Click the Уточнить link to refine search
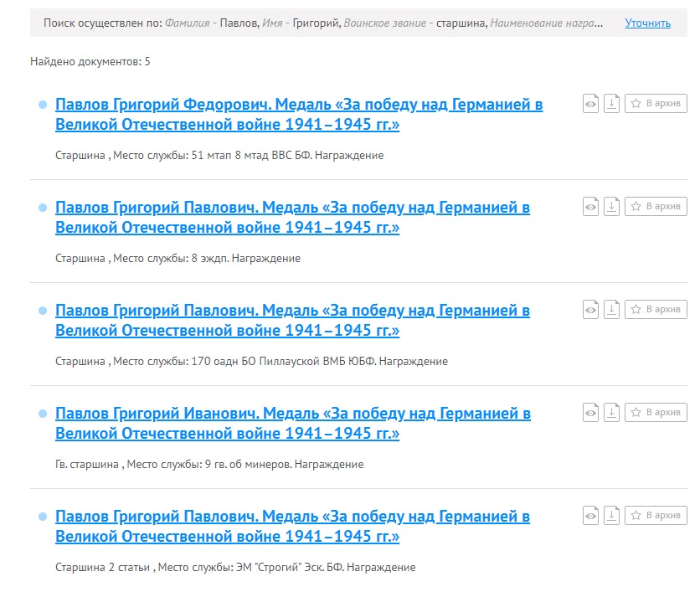The image size is (700, 592). [x=647, y=23]
